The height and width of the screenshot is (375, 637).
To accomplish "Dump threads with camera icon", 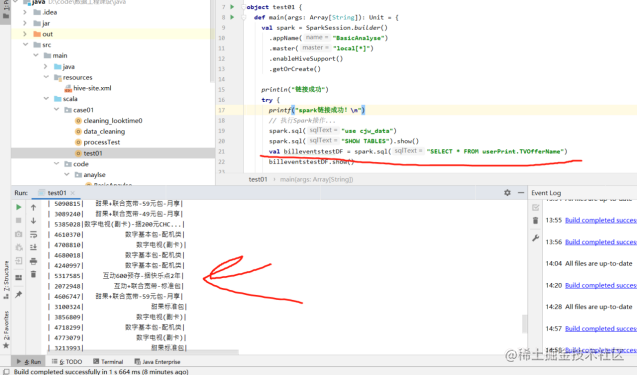I will 18,234.
